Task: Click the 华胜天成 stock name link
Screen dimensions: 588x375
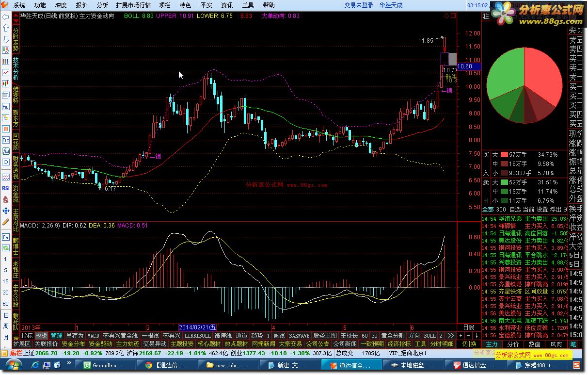Action: [391, 5]
